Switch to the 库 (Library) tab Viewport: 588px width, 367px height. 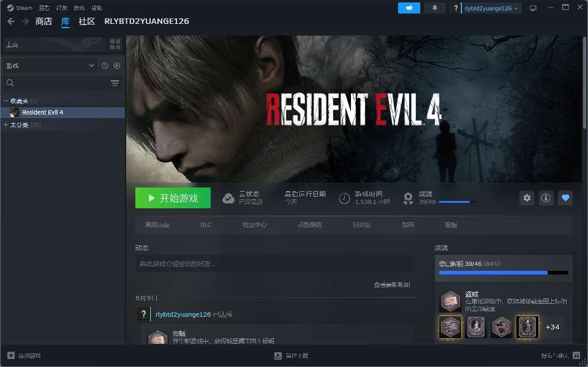tap(66, 21)
